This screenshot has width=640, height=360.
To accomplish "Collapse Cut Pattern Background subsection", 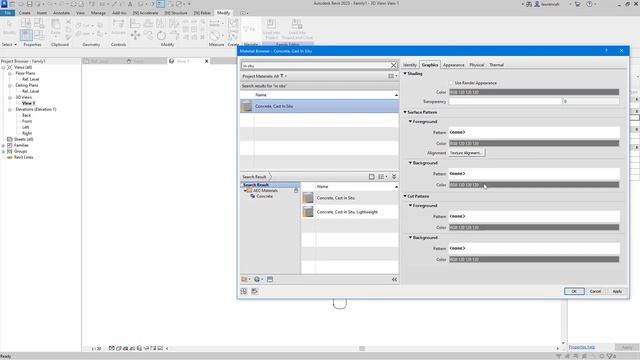I will coord(410,238).
